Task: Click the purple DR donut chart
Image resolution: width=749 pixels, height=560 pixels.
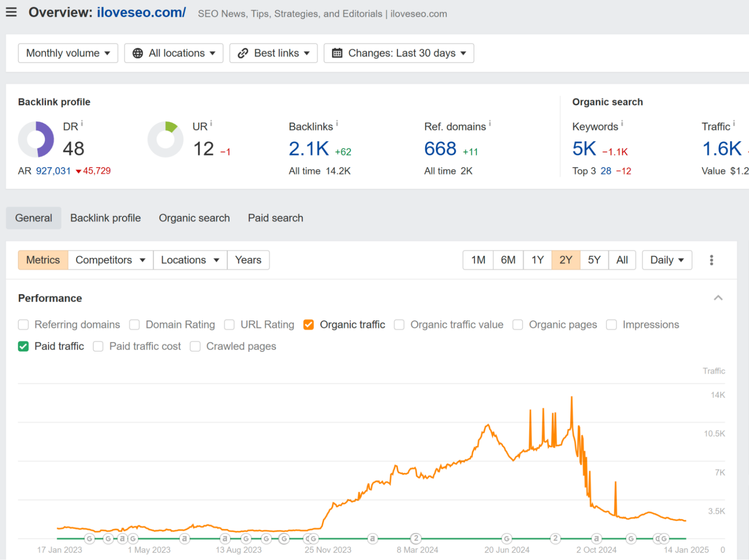Action: tap(36, 139)
